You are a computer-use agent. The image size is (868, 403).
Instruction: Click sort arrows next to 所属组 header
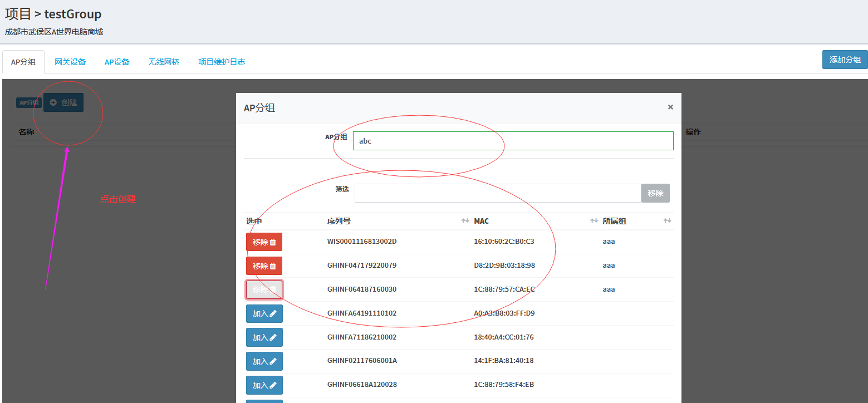(667, 221)
